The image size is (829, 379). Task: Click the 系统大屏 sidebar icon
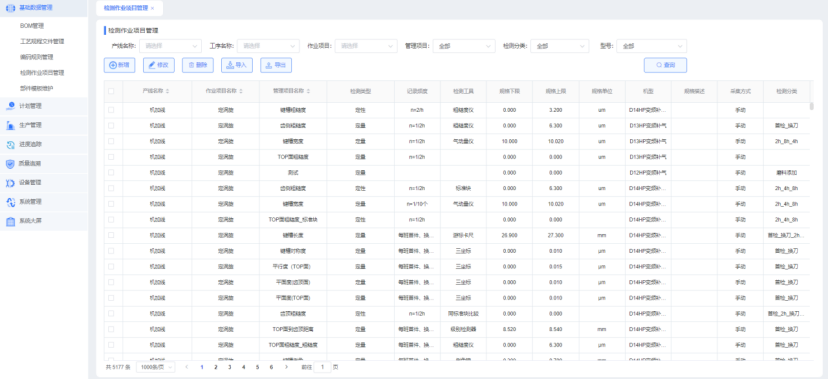(10, 221)
